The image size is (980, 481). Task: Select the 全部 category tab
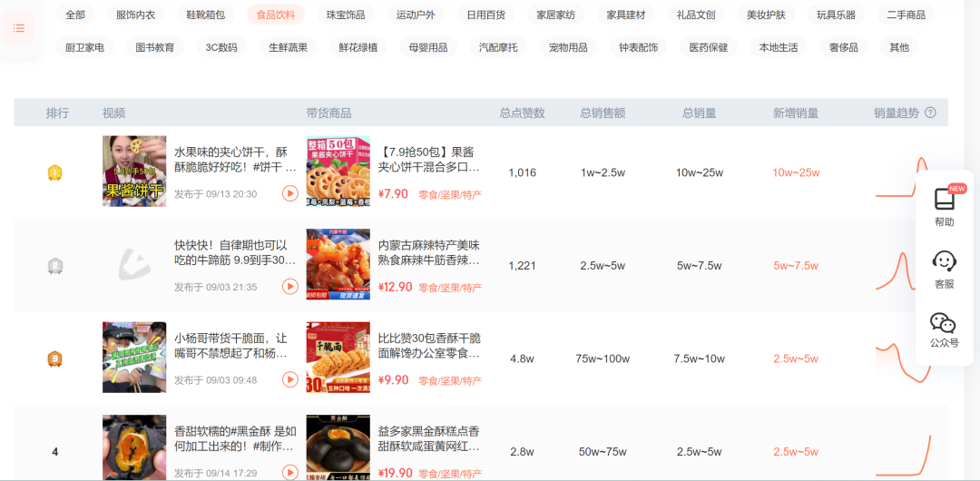click(75, 15)
